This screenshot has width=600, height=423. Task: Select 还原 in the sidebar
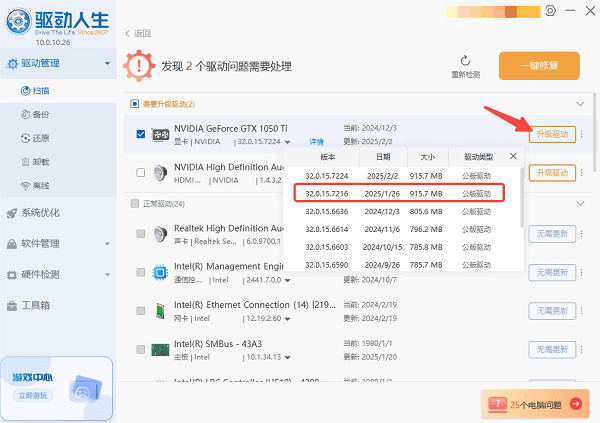[58, 138]
